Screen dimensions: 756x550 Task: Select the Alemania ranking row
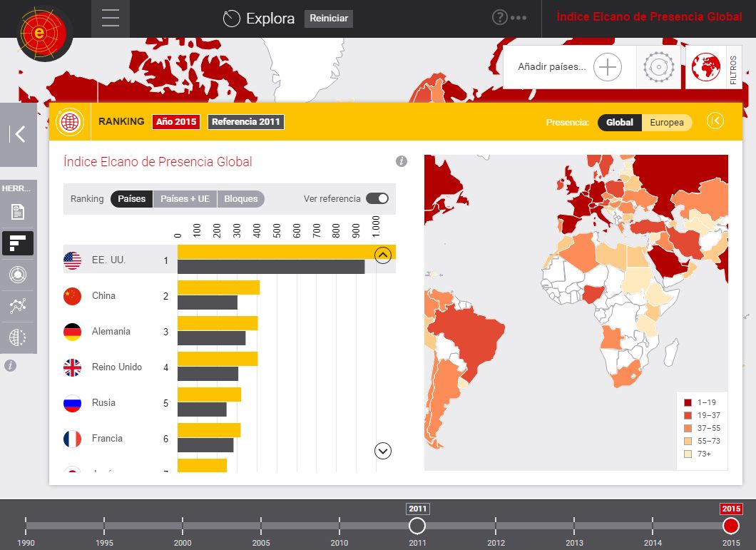click(x=230, y=332)
